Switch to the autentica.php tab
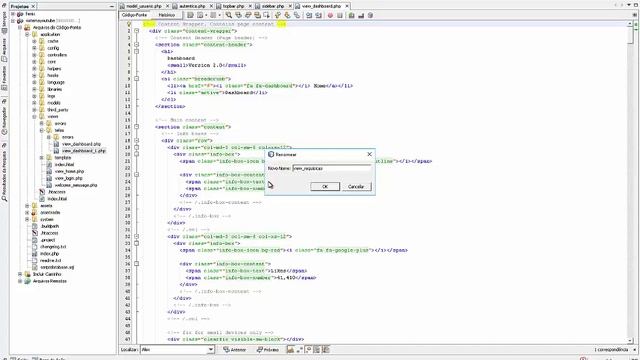The height and width of the screenshot is (360, 640). click(x=192, y=6)
